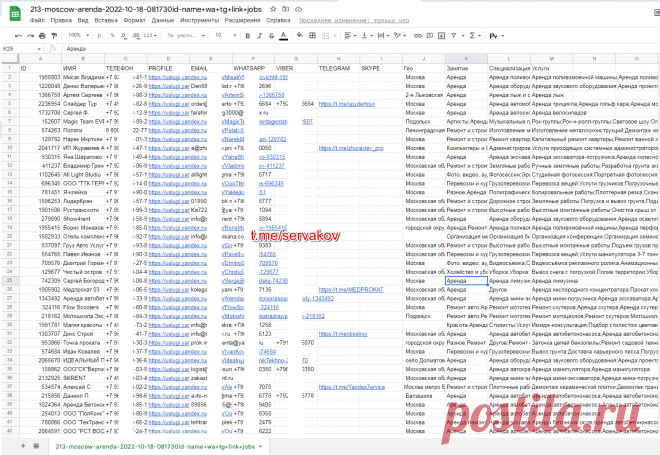Star the document with the star icon
Image resolution: width=660 pixels, height=455 pixels.
(x=273, y=9)
